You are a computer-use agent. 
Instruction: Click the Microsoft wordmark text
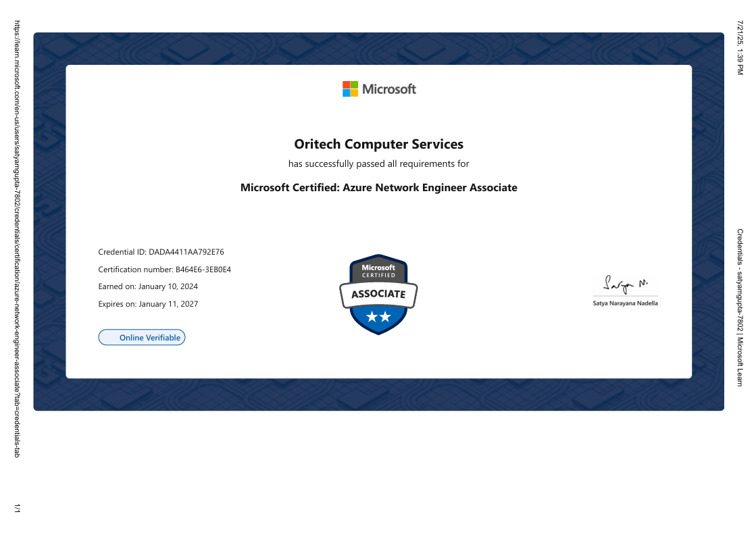click(x=389, y=89)
